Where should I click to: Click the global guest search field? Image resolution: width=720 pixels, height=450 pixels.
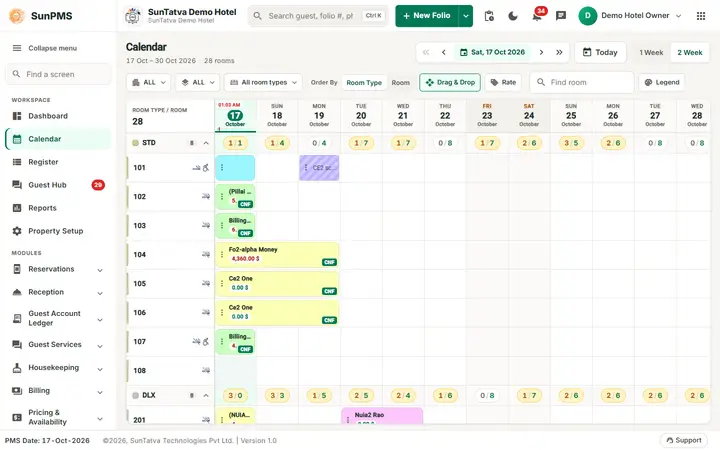pyautogui.click(x=318, y=16)
